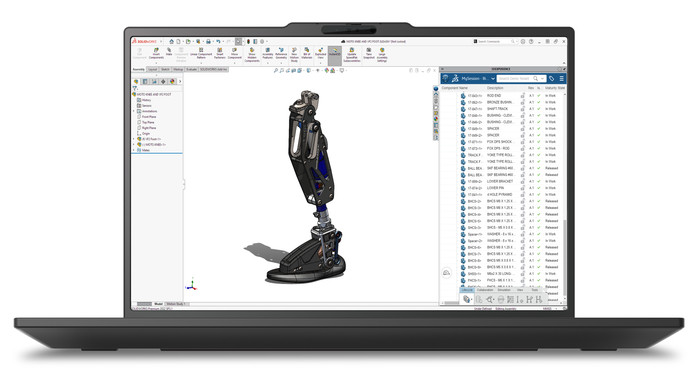This screenshot has width=700, height=369.
Task: Open 3DEXPERIENCE panel hamburger menu
Action: coord(562,79)
